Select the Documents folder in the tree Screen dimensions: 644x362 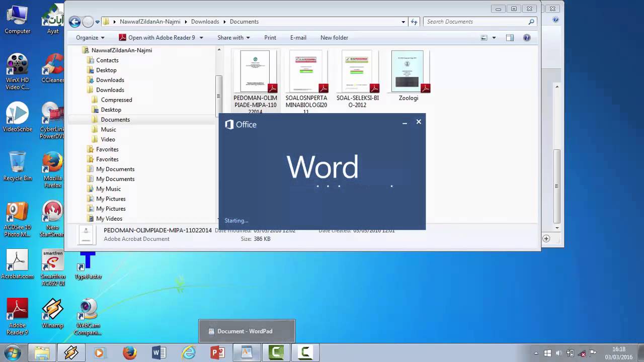tap(115, 120)
